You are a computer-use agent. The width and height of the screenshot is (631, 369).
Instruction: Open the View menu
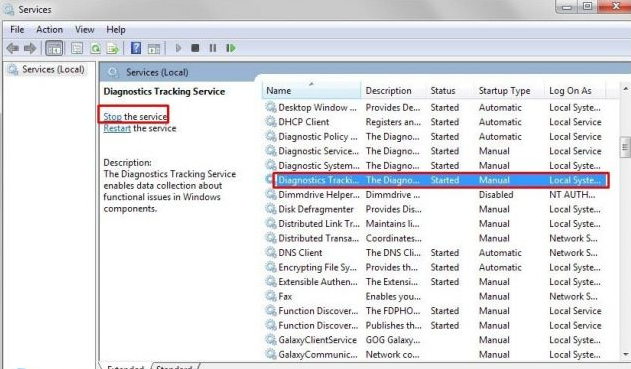85,30
